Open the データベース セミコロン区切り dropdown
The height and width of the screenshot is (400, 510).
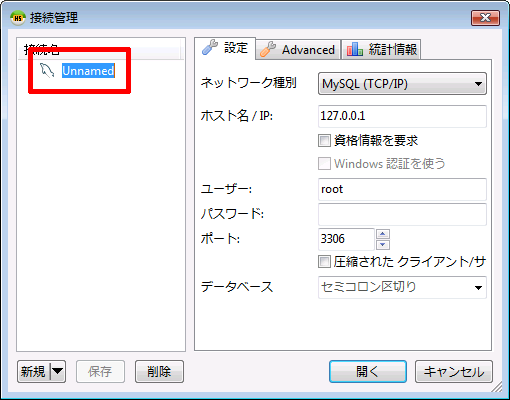pos(402,287)
